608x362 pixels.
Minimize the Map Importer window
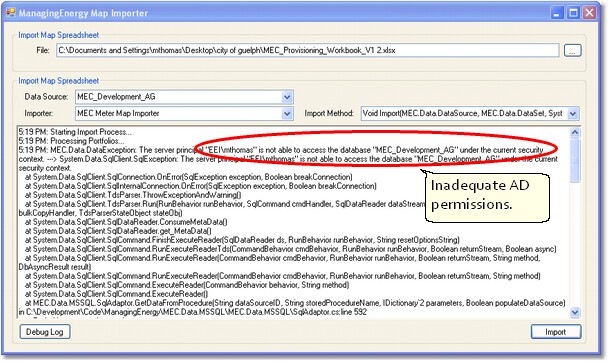557,13
